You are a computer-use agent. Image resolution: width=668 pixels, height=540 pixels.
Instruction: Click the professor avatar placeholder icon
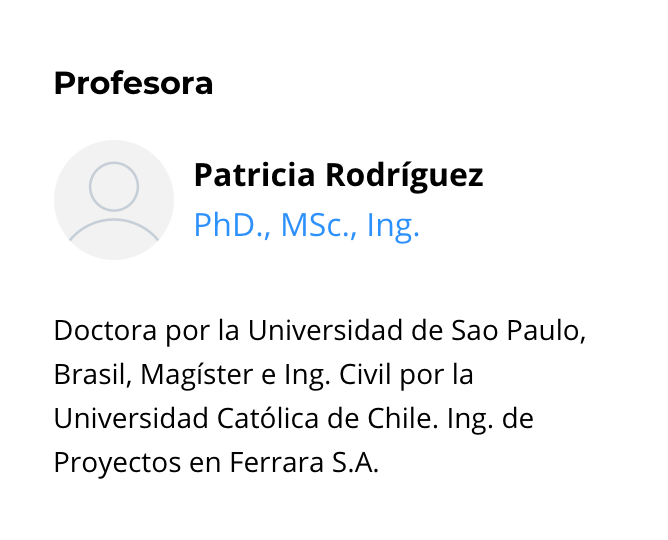[114, 200]
